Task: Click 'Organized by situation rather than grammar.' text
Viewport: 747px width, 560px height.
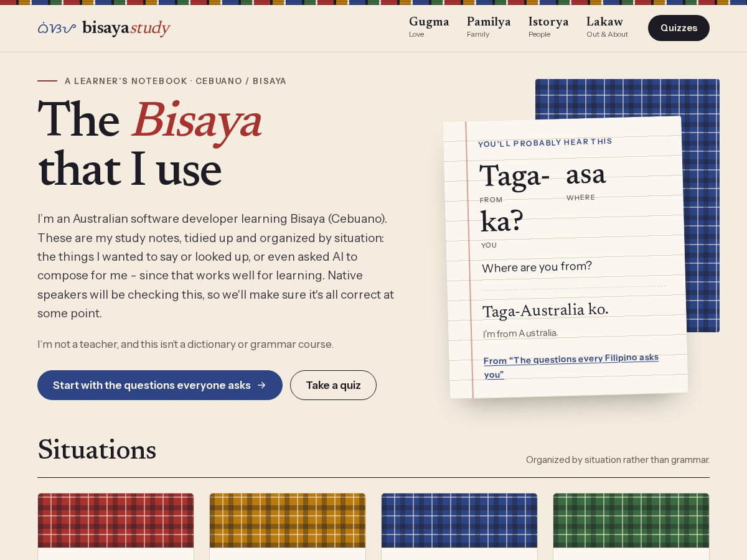Action: (618, 460)
